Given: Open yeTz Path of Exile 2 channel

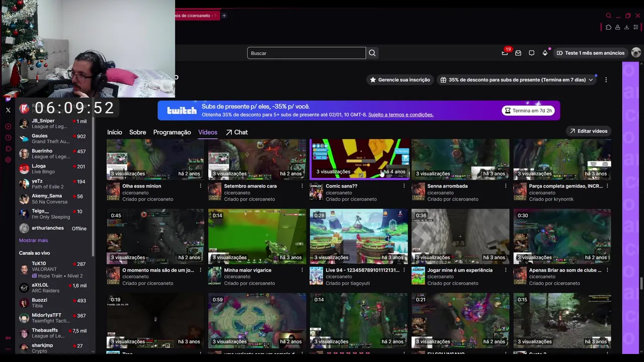Looking at the screenshot, I should pos(53,184).
